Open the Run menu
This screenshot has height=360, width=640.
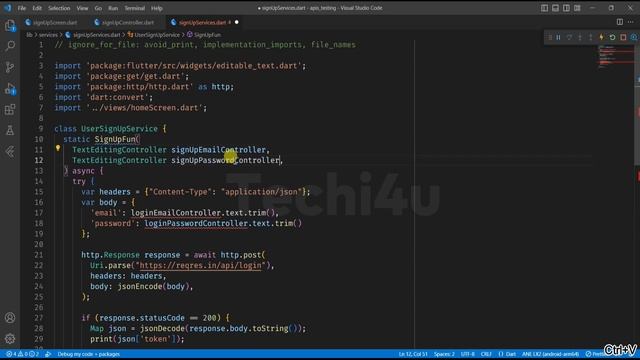click(x=113, y=8)
